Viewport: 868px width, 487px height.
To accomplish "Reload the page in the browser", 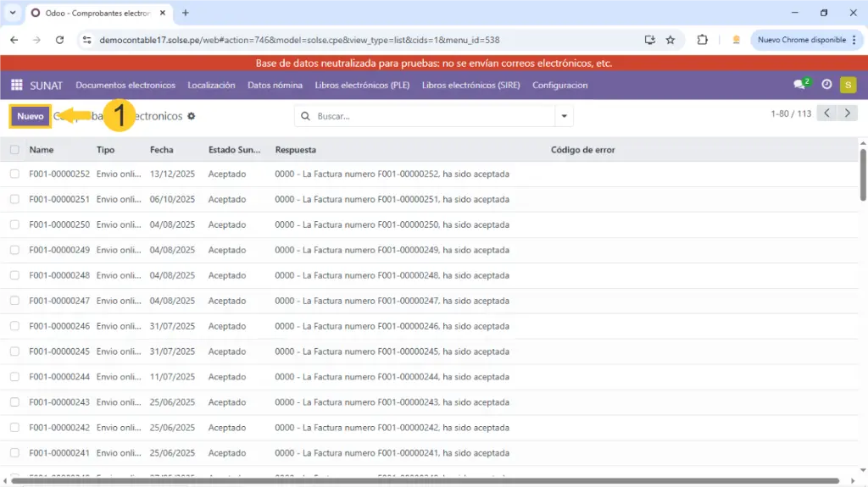I will (59, 40).
